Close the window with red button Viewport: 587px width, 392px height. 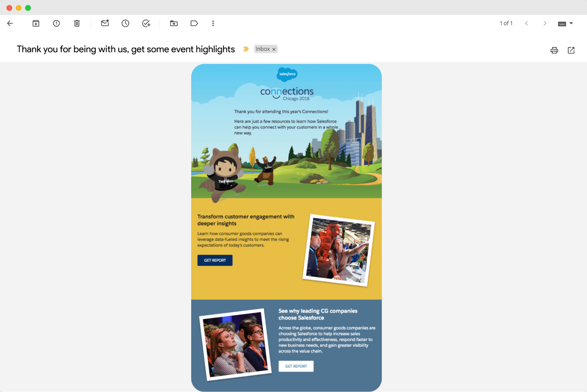(9, 8)
